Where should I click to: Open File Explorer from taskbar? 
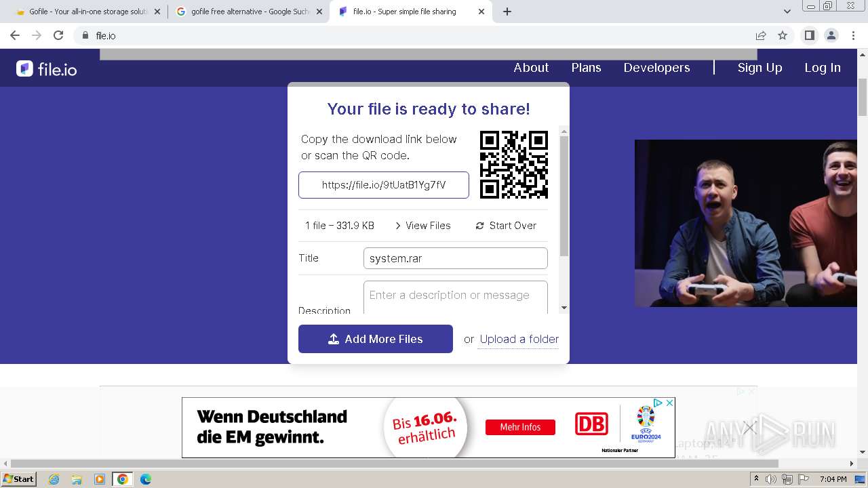click(77, 479)
